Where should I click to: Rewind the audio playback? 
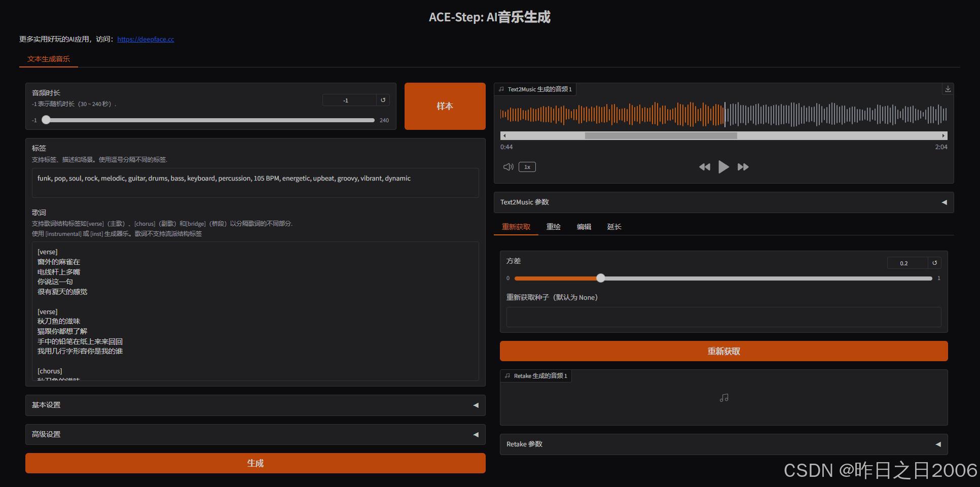point(704,167)
